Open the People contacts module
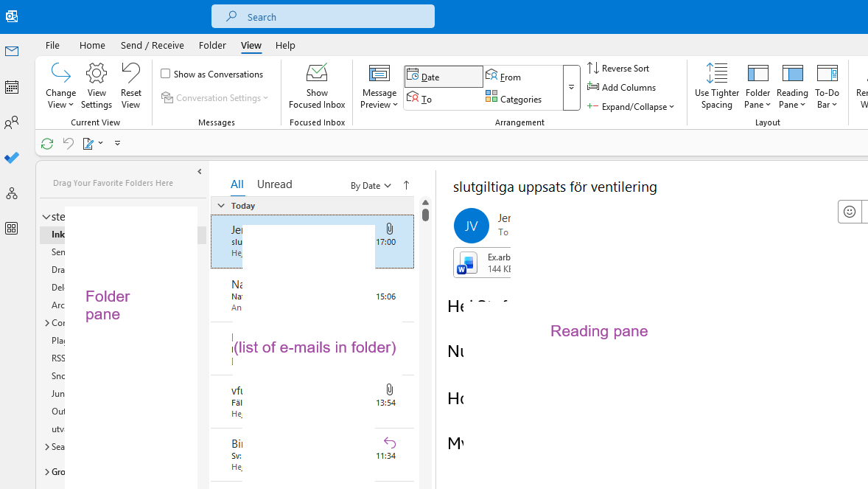 click(x=12, y=122)
